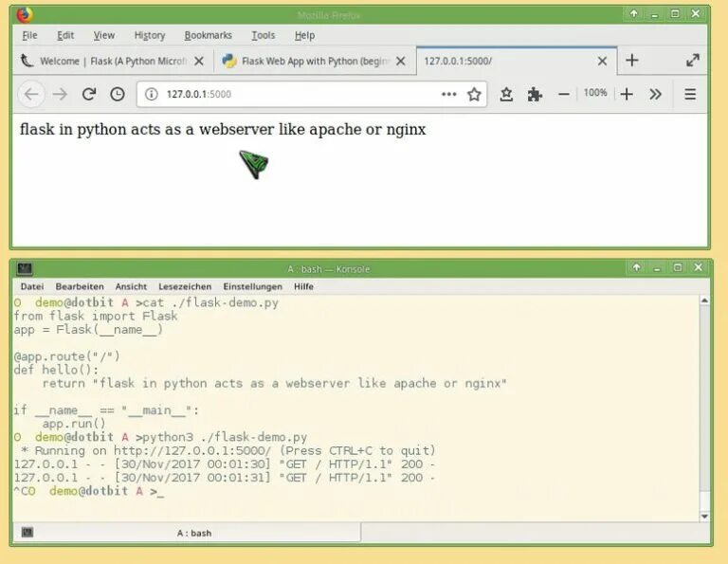Maximize the Konsole window
This screenshot has width=728, height=564.
coord(678,267)
